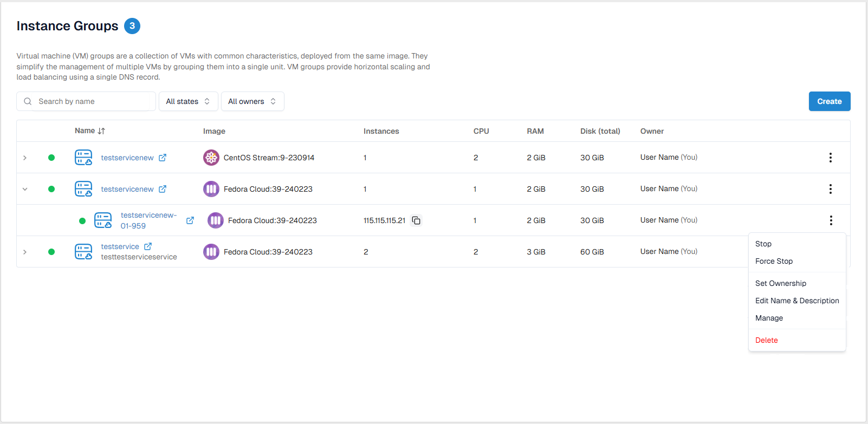Open three-dot menu for CentOS Stream row

click(x=830, y=158)
